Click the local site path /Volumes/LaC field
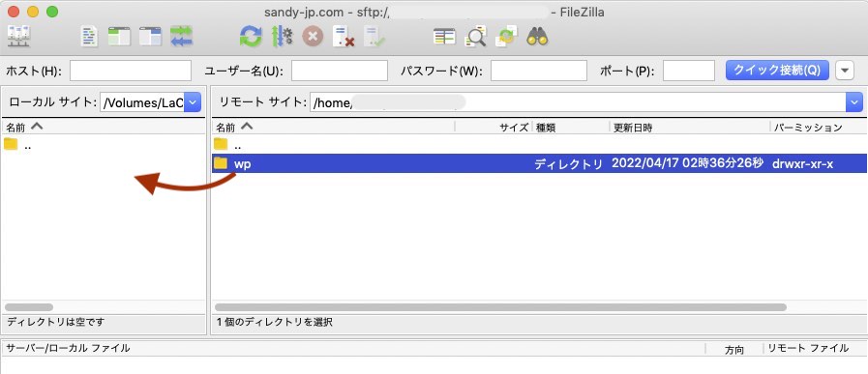 coord(142,102)
